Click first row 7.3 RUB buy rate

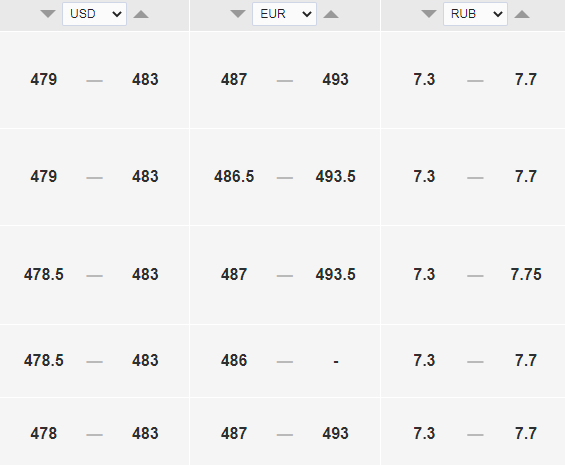[424, 79]
